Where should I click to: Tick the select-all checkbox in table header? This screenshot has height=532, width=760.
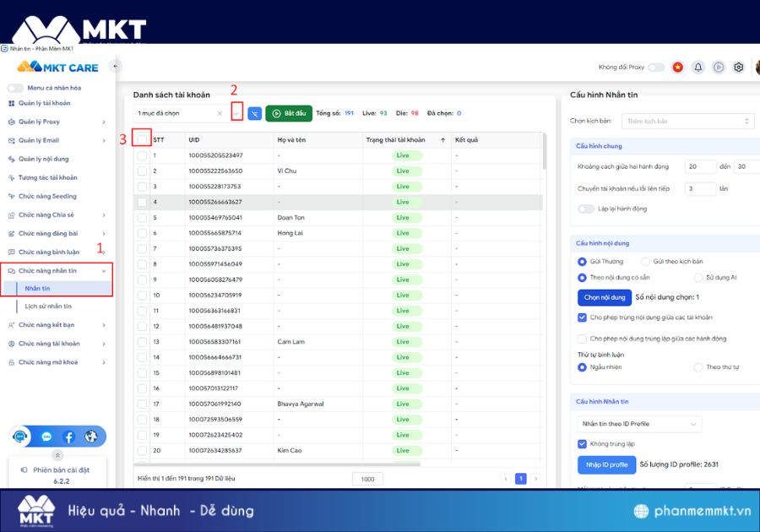[x=142, y=139]
